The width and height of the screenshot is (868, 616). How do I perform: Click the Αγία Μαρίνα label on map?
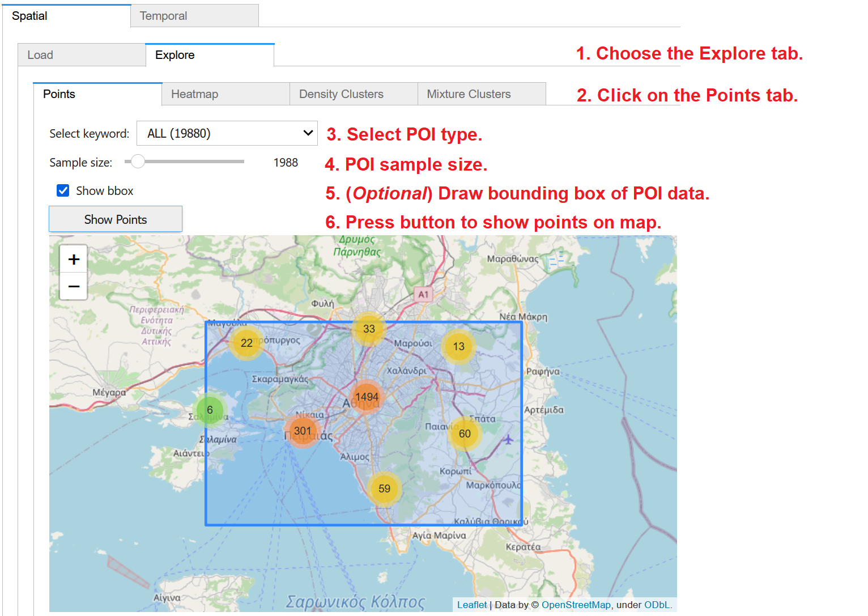(x=439, y=535)
